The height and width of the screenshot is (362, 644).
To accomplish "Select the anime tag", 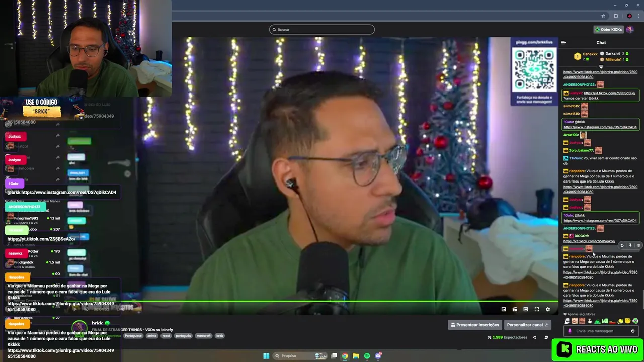I will pyautogui.click(x=152, y=336).
